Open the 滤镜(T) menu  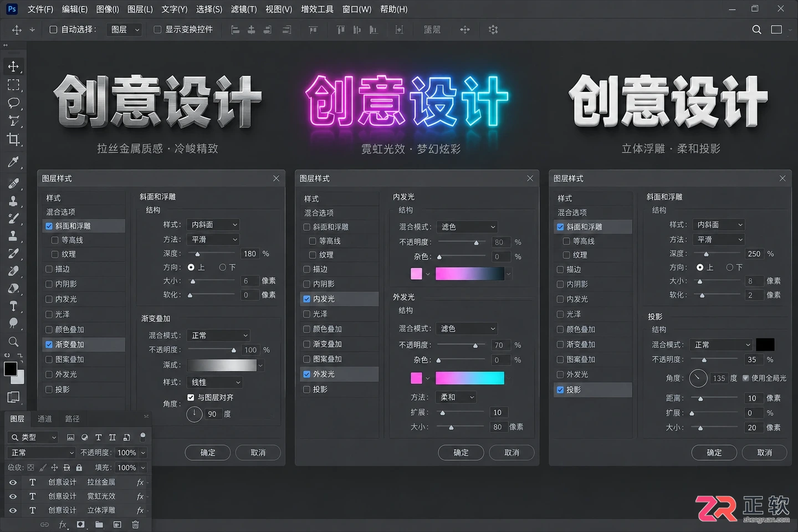[244, 9]
